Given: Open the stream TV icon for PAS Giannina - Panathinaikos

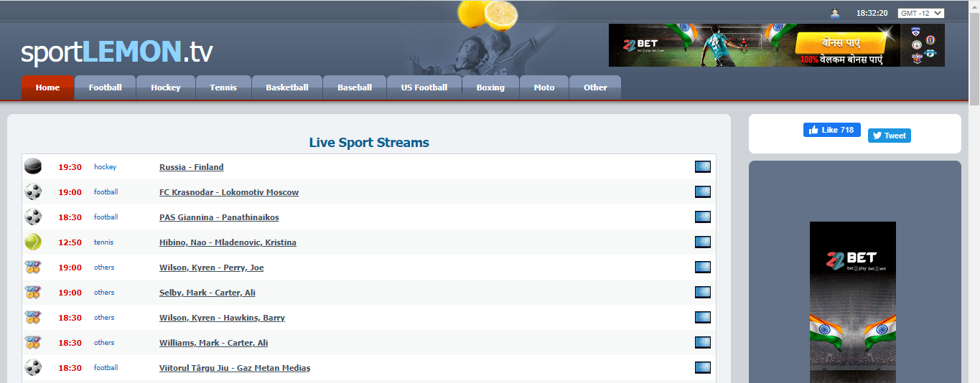Looking at the screenshot, I should pos(703,217).
